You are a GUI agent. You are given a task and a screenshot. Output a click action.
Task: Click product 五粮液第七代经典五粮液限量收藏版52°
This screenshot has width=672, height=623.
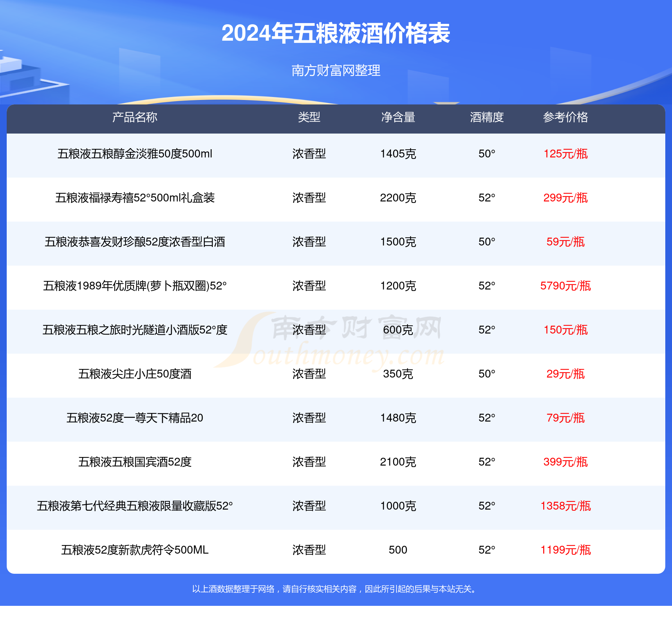pos(135,506)
